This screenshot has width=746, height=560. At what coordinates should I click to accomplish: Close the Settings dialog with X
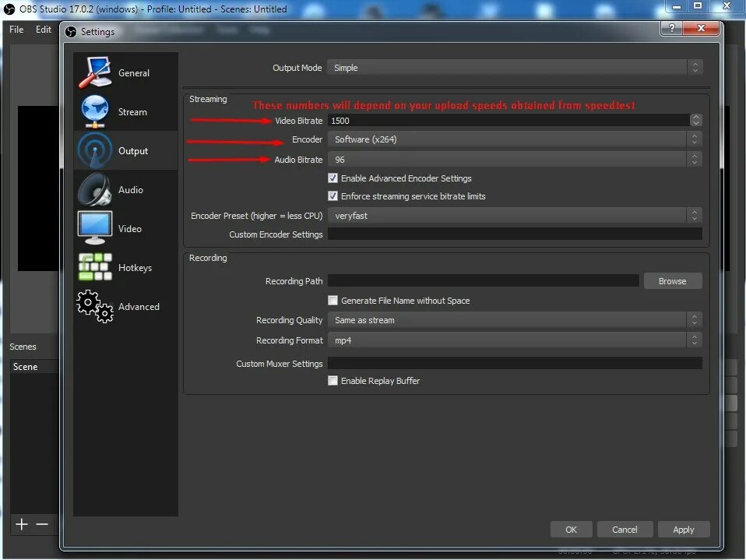click(700, 28)
